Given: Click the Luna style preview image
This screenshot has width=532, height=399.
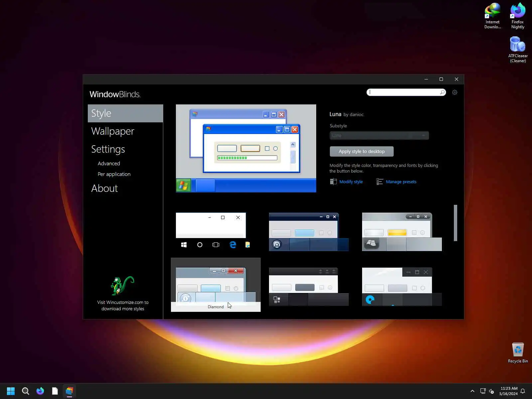Looking at the screenshot, I should click(x=246, y=148).
